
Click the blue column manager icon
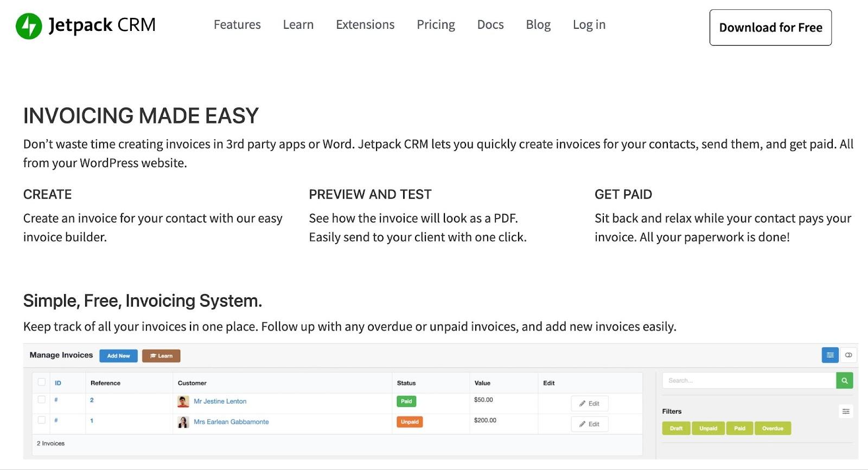coord(830,355)
